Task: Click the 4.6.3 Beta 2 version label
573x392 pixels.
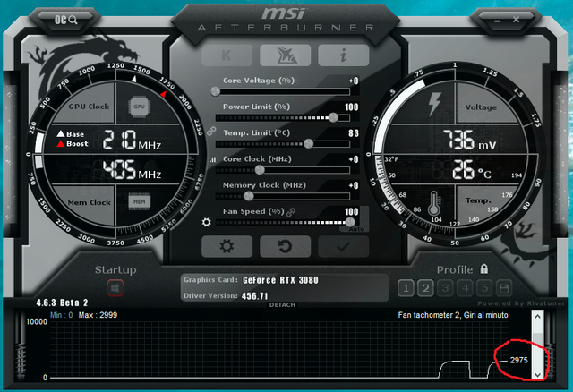Action: coord(62,303)
